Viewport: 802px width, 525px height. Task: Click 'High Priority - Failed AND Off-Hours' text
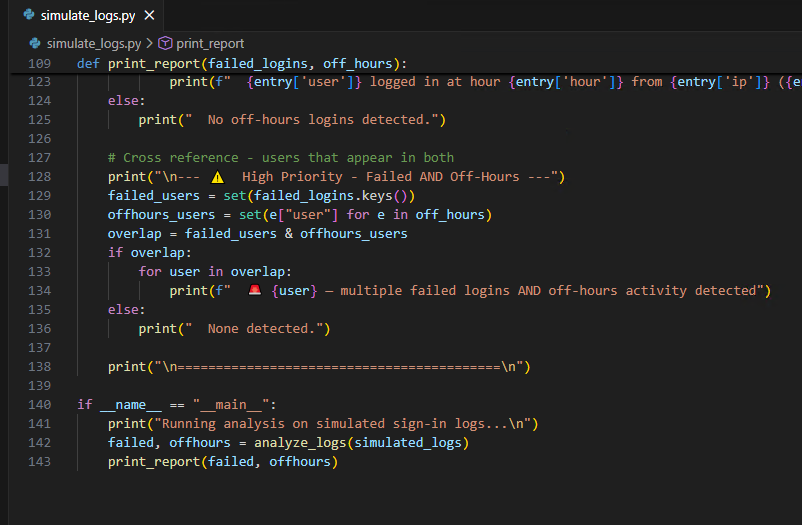(381, 177)
